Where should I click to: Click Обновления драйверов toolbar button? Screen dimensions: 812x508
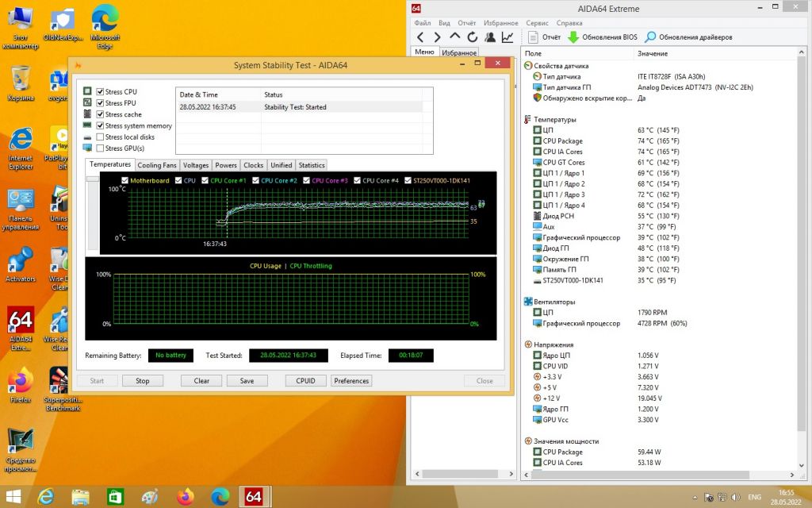click(689, 37)
